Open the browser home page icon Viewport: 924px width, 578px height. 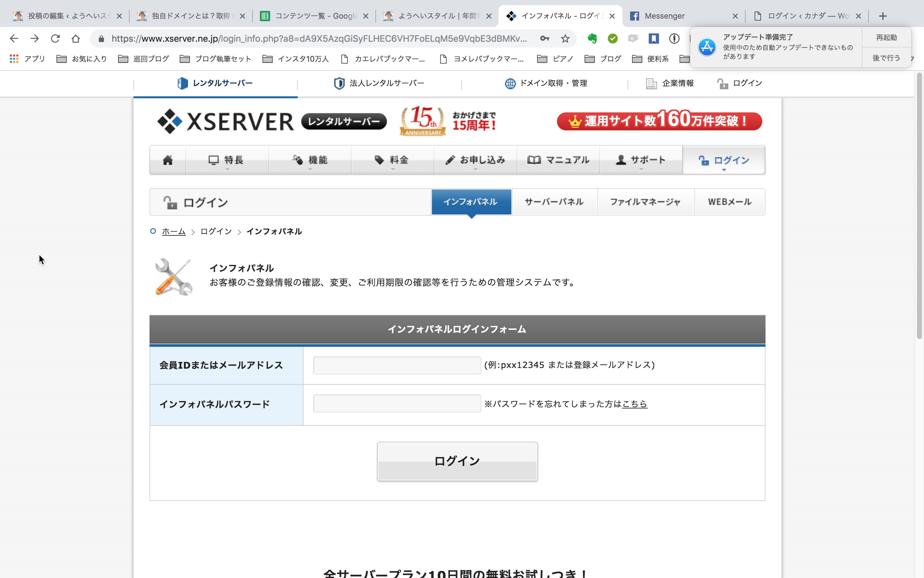pyautogui.click(x=76, y=38)
